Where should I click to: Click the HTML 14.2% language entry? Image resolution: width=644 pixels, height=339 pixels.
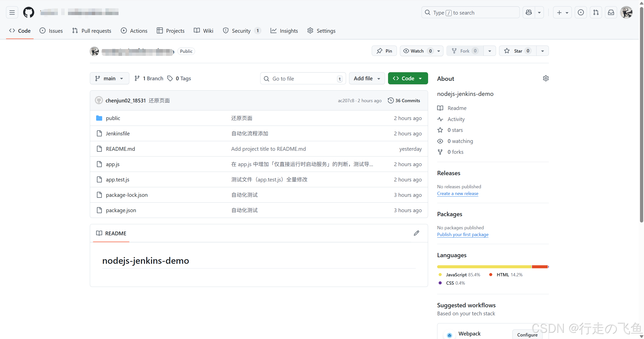pos(506,275)
